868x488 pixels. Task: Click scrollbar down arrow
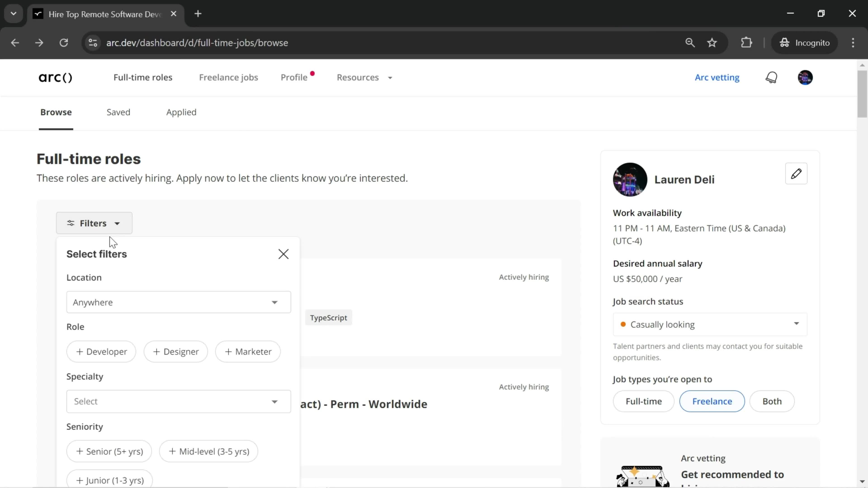coord(862,482)
